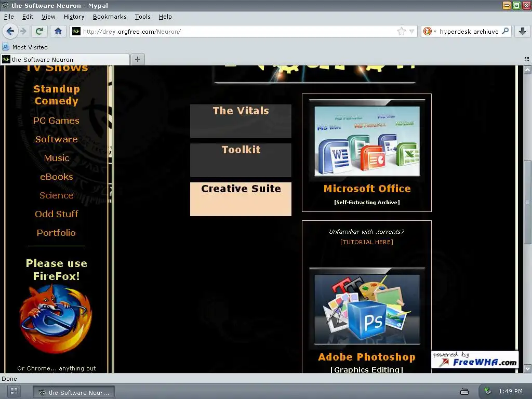Open the Software sidebar link
The height and width of the screenshot is (399, 532).
click(x=57, y=139)
